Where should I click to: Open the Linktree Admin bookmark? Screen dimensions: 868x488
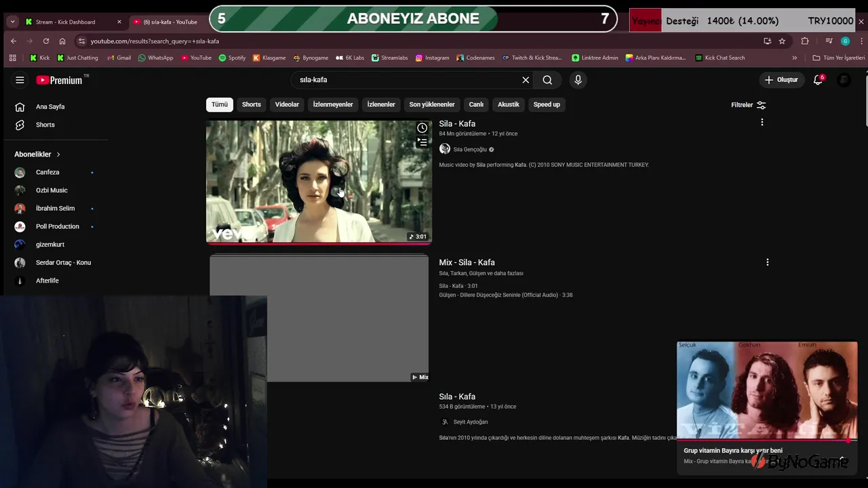click(595, 58)
